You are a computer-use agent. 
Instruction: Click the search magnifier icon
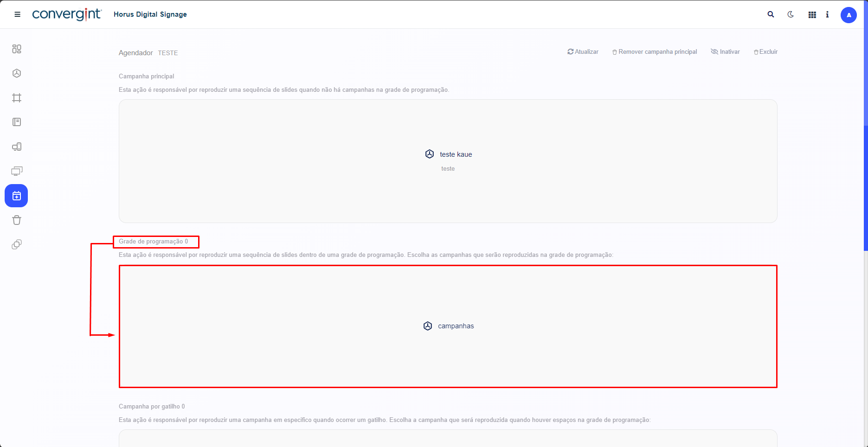[x=771, y=14]
